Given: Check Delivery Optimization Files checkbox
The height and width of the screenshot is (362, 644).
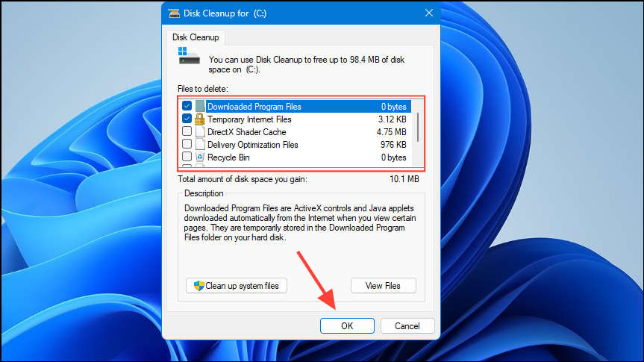Looking at the screenshot, I should [x=187, y=144].
